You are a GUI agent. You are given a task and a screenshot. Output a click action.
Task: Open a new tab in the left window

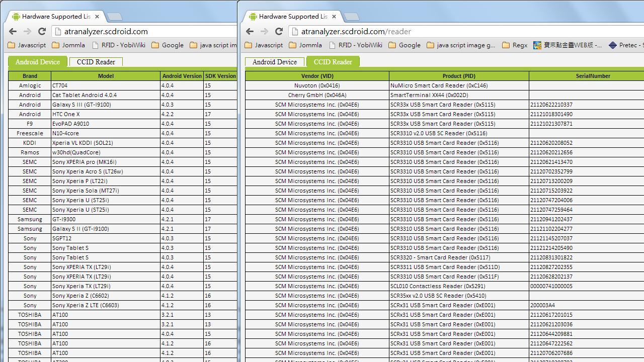115,17
